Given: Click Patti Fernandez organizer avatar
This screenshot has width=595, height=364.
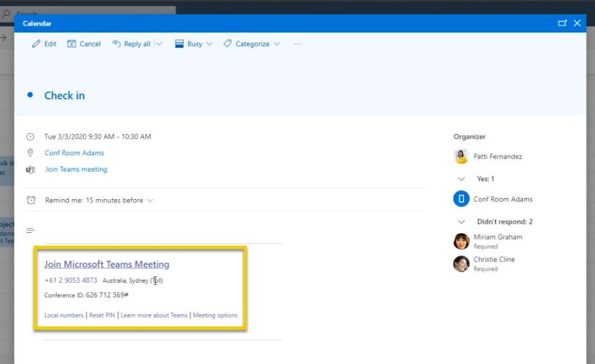Looking at the screenshot, I should (x=461, y=156).
